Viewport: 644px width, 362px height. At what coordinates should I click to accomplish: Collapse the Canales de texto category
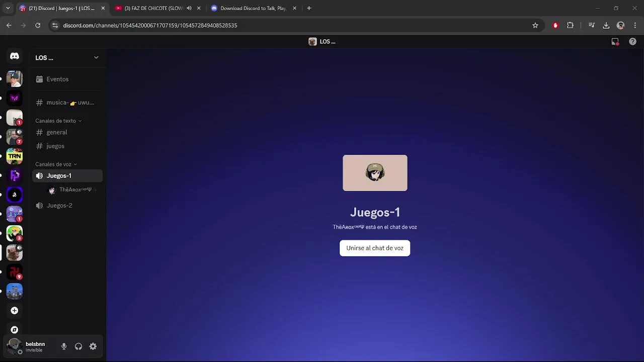click(x=58, y=121)
